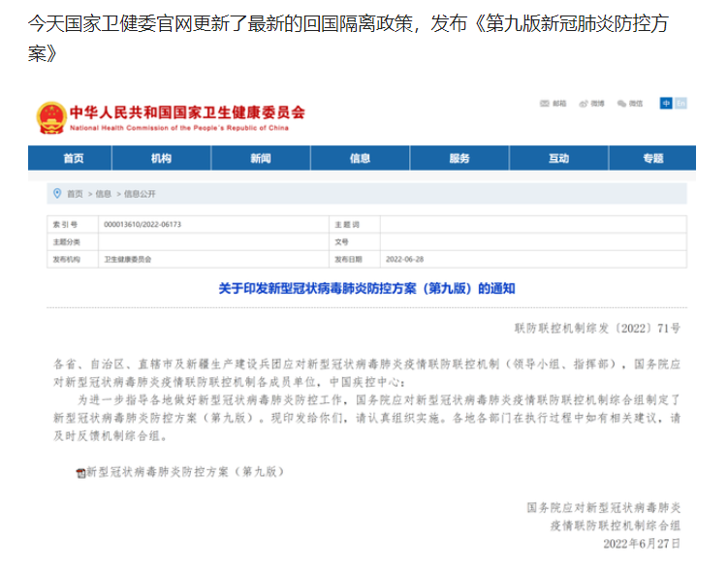Click 信息公开 in the breadcrumb

140,193
